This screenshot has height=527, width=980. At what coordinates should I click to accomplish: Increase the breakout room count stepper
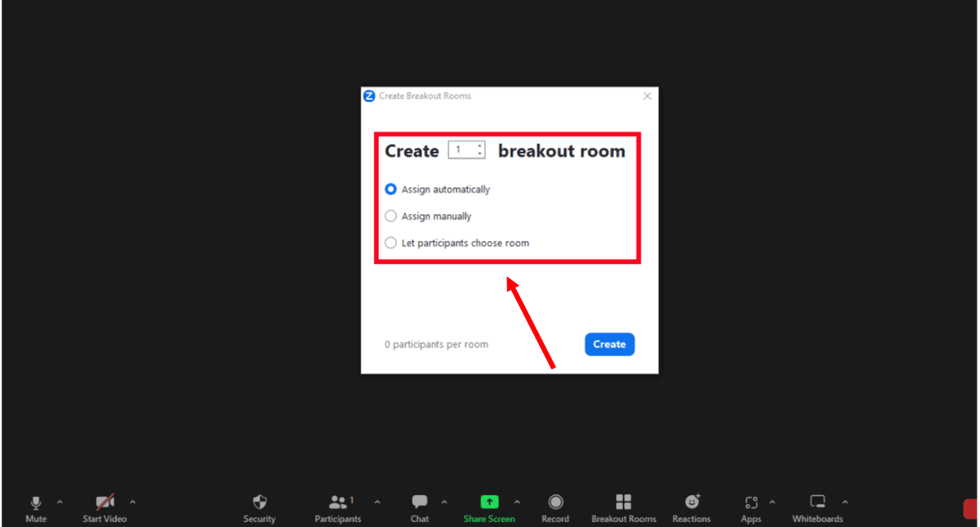(479, 146)
